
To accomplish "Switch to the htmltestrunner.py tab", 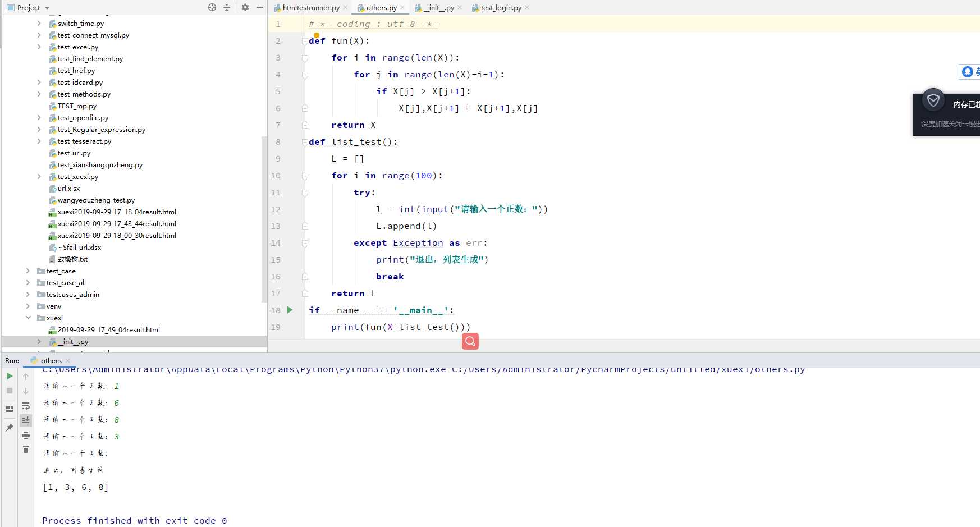I will 310,8.
